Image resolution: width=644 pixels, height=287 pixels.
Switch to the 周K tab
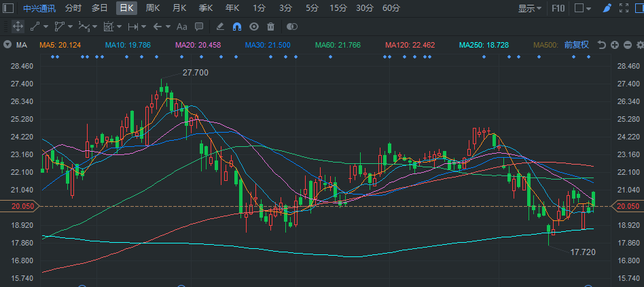pos(154,7)
